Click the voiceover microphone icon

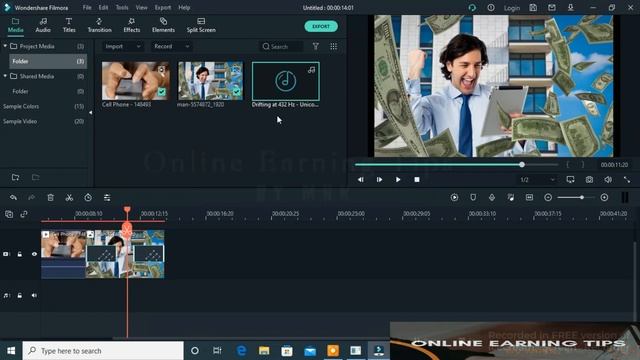[x=492, y=198]
